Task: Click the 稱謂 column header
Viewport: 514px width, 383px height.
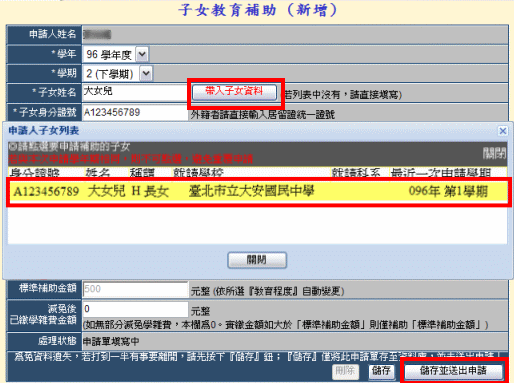Action: point(142,172)
